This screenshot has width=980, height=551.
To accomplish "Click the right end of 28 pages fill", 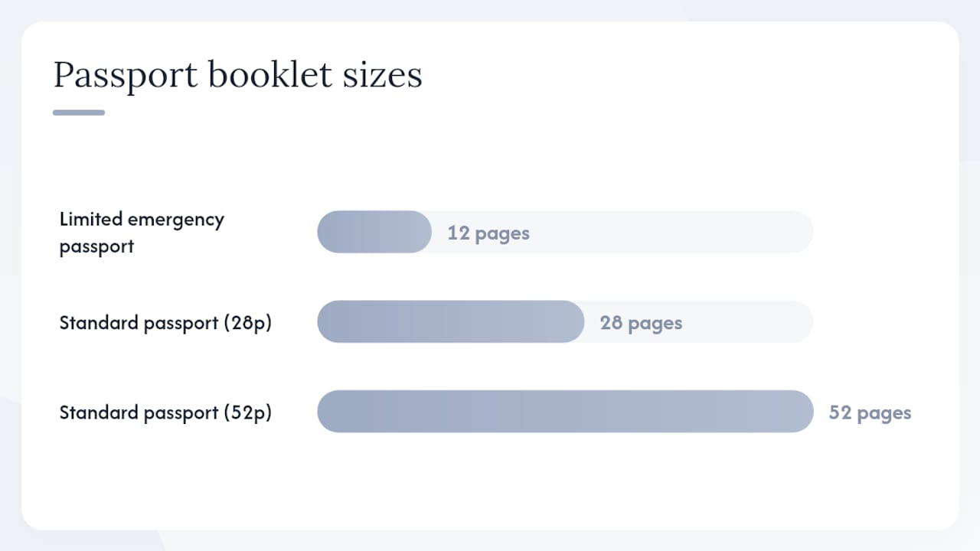I will [574, 321].
